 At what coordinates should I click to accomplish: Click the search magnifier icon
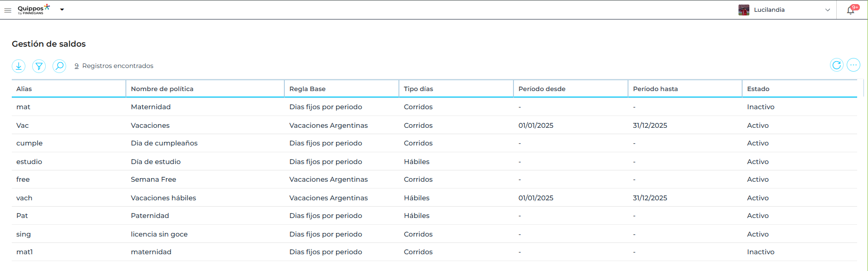coord(59,66)
